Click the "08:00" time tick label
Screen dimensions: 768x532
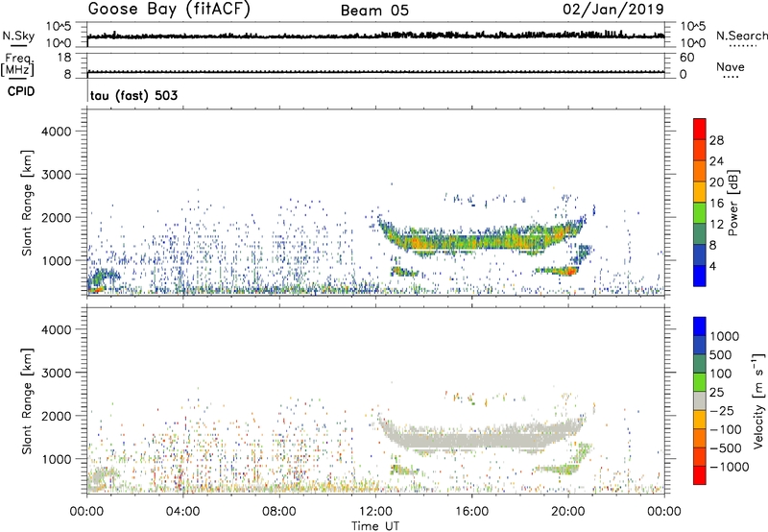(279, 512)
